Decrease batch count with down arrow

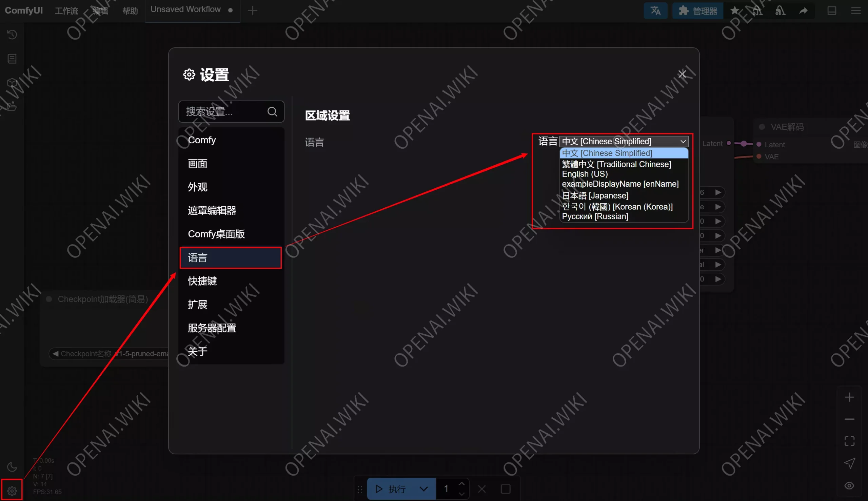[x=462, y=494]
